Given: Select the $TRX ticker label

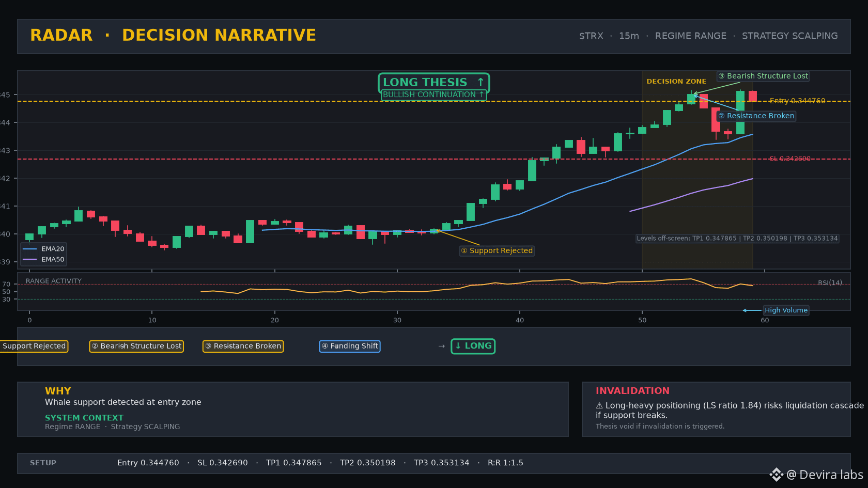Looking at the screenshot, I should pyautogui.click(x=591, y=36).
